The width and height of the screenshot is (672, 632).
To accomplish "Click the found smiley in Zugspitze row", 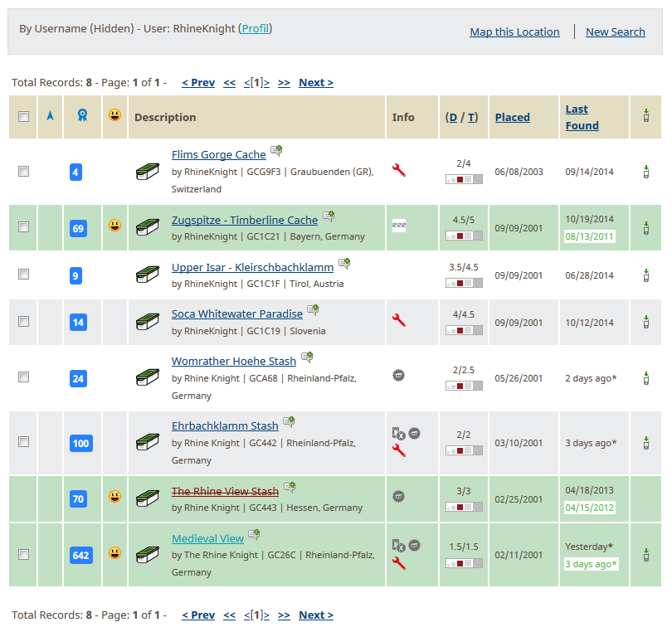I will pyautogui.click(x=114, y=225).
